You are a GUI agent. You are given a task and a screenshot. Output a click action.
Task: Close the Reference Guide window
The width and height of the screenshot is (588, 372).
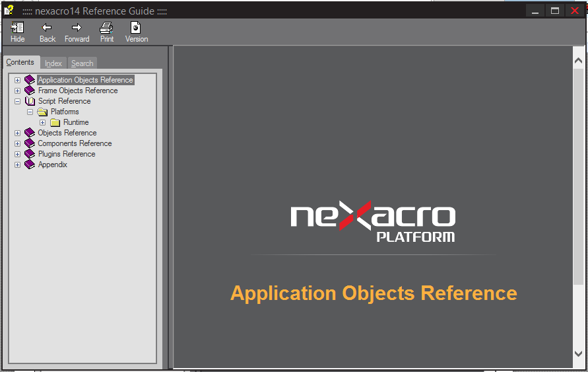575,11
